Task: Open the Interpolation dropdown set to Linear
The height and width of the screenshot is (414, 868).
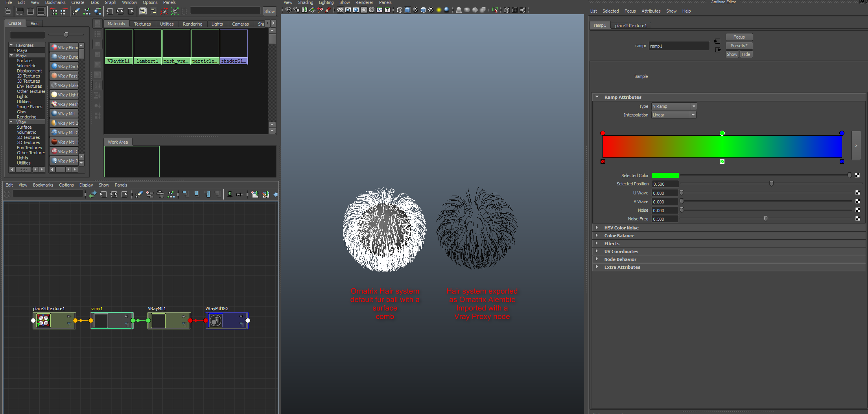Action: pos(673,115)
